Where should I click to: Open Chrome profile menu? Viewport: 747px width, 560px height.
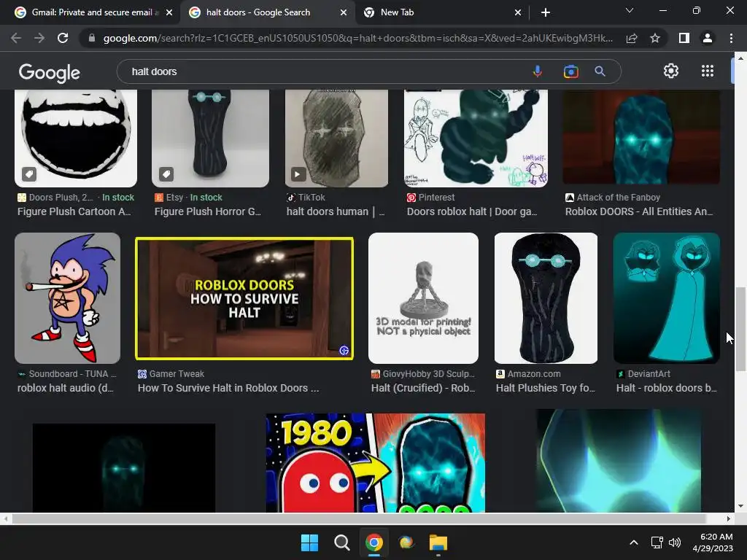click(708, 38)
